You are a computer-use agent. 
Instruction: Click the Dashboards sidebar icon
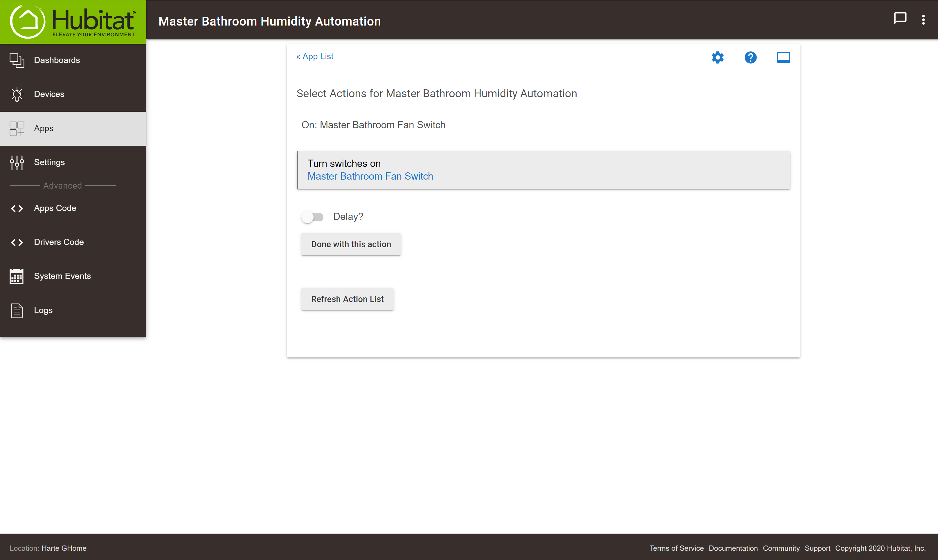pos(17,60)
